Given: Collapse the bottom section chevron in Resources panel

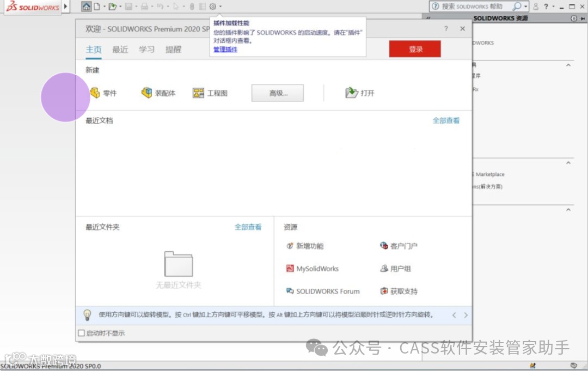Looking at the screenshot, I should point(568,210).
